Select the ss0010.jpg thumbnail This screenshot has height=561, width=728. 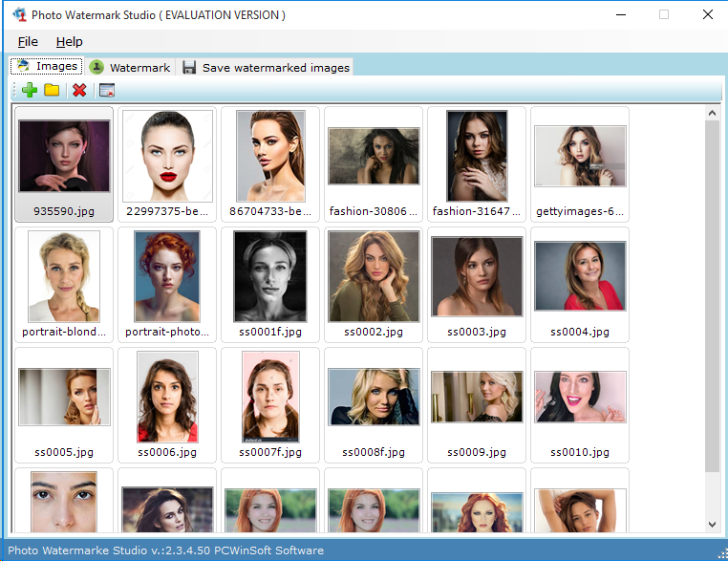pos(579,405)
